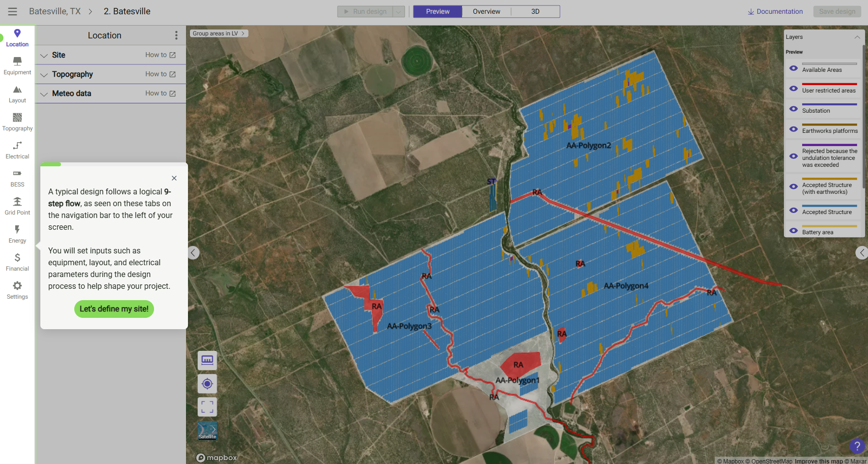Hide the Available Areas layer
This screenshot has width=868, height=464.
click(793, 68)
